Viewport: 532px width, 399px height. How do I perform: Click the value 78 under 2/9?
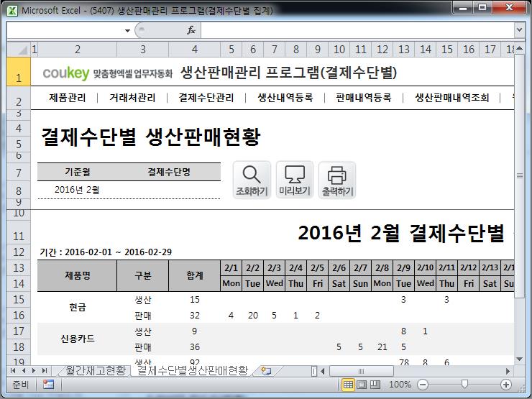pos(404,362)
